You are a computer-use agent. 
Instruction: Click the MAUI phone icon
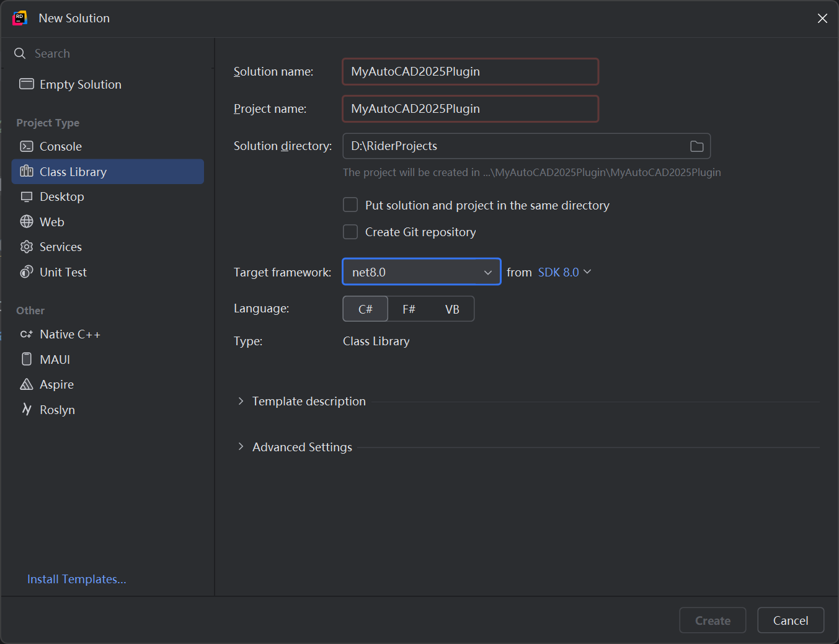pos(27,359)
